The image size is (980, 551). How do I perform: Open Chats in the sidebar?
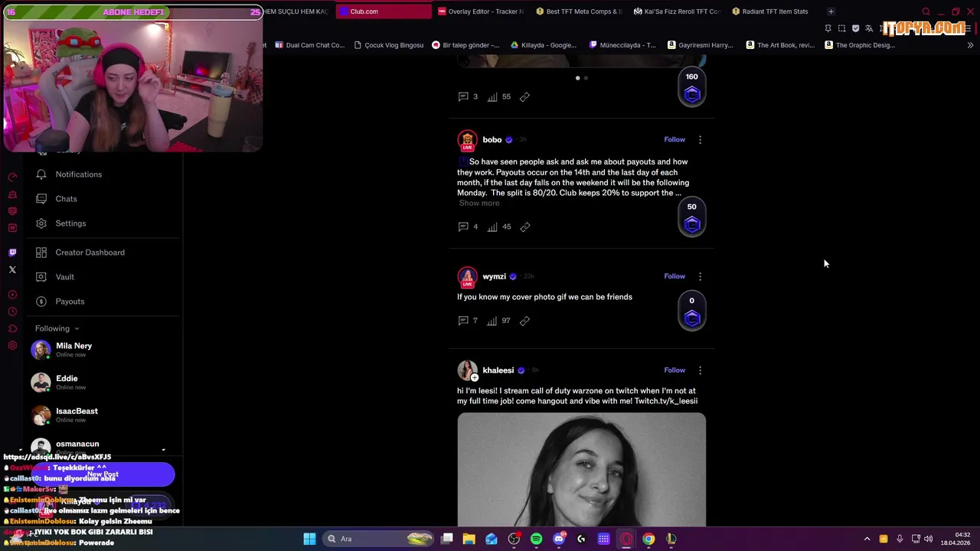click(66, 199)
